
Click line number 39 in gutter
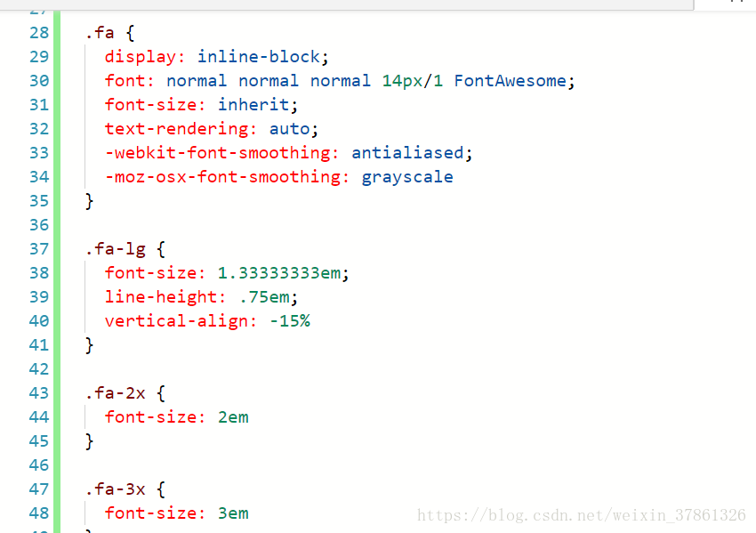point(39,296)
